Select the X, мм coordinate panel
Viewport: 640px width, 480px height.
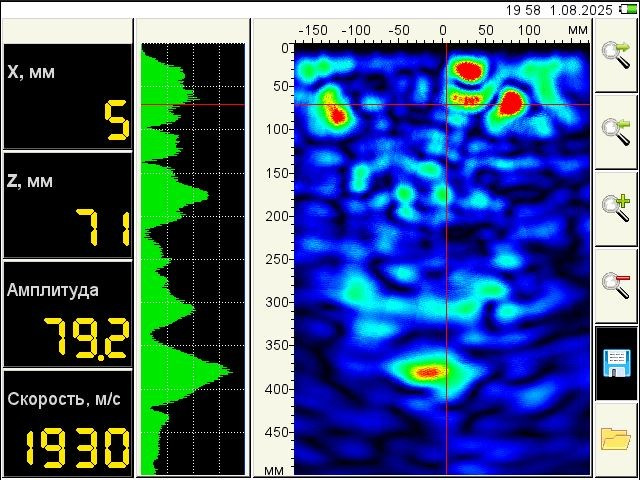click(68, 96)
